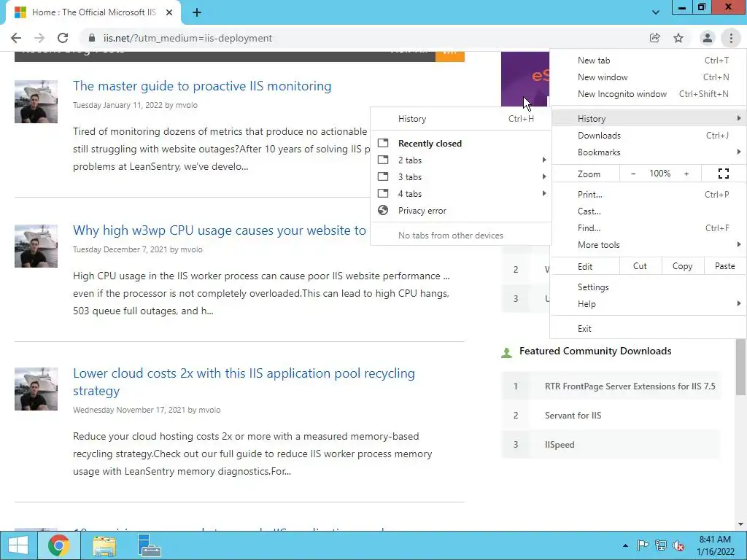Image resolution: width=747 pixels, height=560 pixels.
Task: Click the Action Center flag tray icon
Action: point(643,545)
